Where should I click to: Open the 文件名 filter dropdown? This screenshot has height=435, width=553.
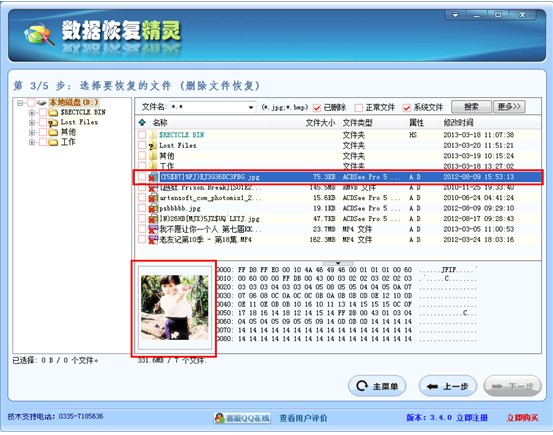(251, 107)
